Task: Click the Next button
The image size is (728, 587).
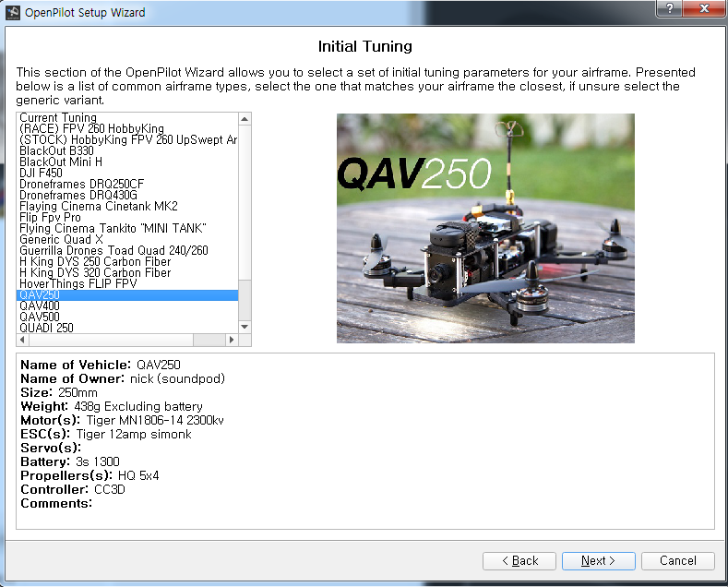Action: [x=598, y=560]
